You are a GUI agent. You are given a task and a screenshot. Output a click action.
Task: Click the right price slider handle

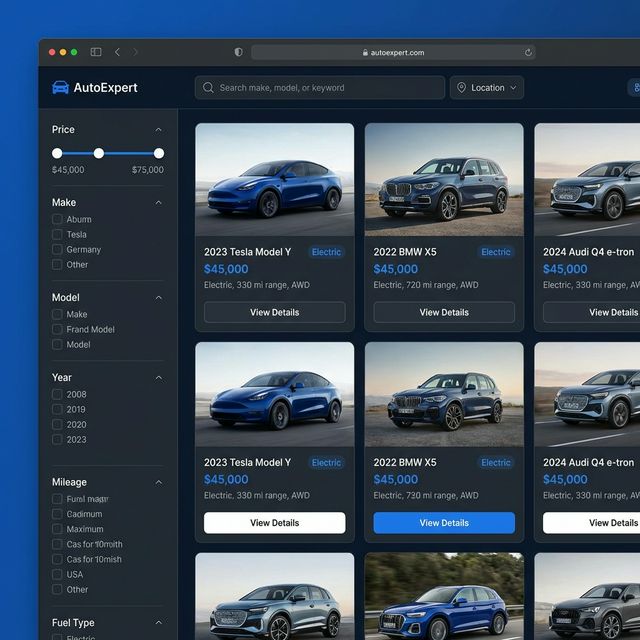(159, 153)
